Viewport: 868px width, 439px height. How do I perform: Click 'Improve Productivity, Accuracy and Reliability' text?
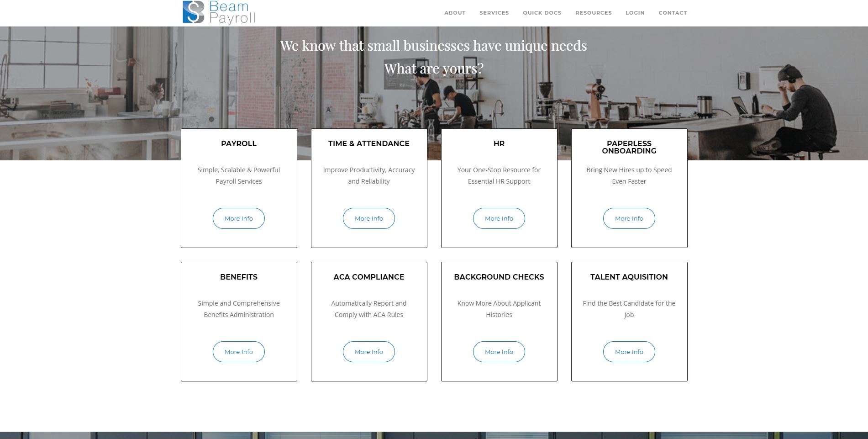coord(369,175)
